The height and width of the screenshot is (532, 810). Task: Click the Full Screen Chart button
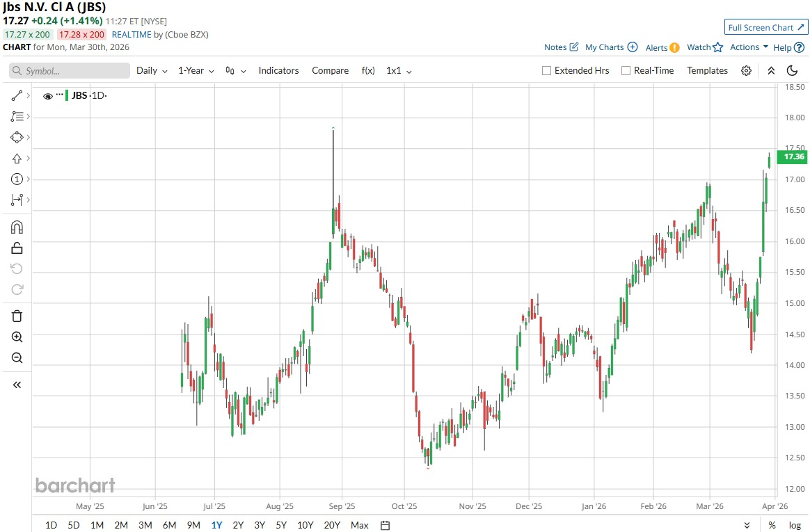[x=766, y=27]
